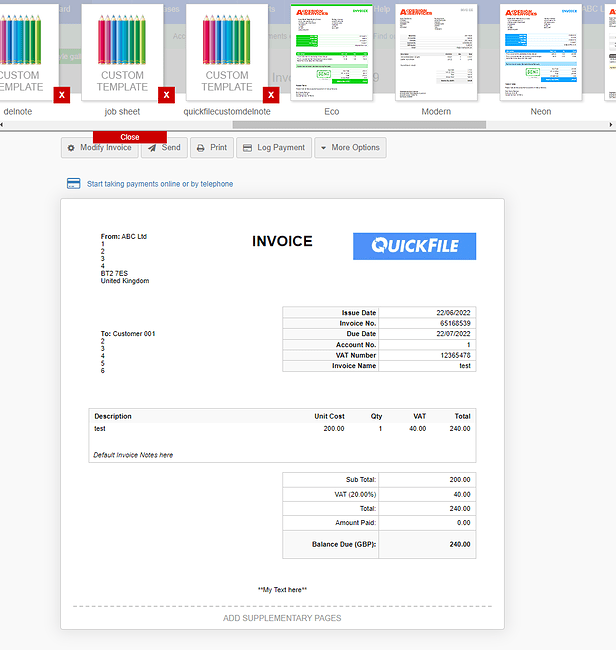Screen dimensions: 616x650
Task: Click the To: Customer 001 address line
Action: tap(128, 334)
